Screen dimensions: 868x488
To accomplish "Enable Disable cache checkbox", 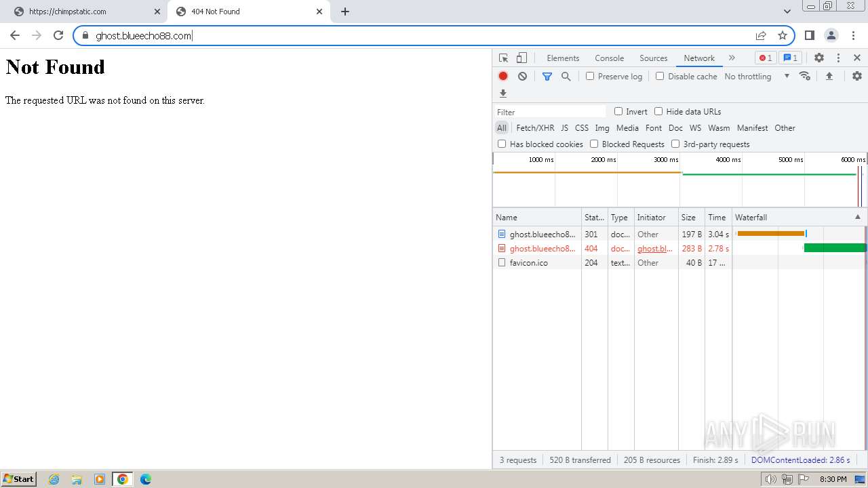I will pos(660,76).
